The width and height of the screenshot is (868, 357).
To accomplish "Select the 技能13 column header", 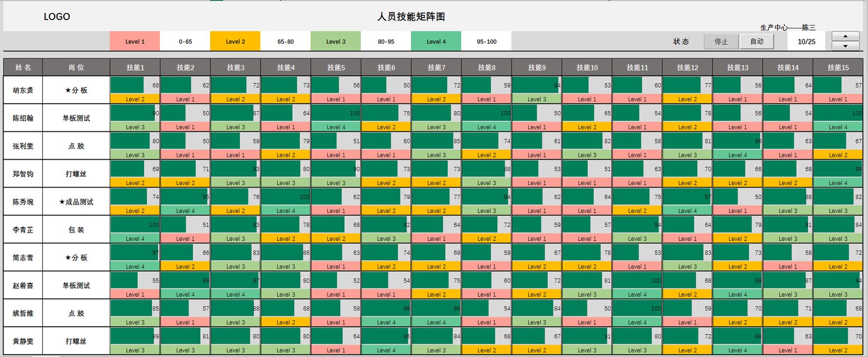I will coord(738,67).
